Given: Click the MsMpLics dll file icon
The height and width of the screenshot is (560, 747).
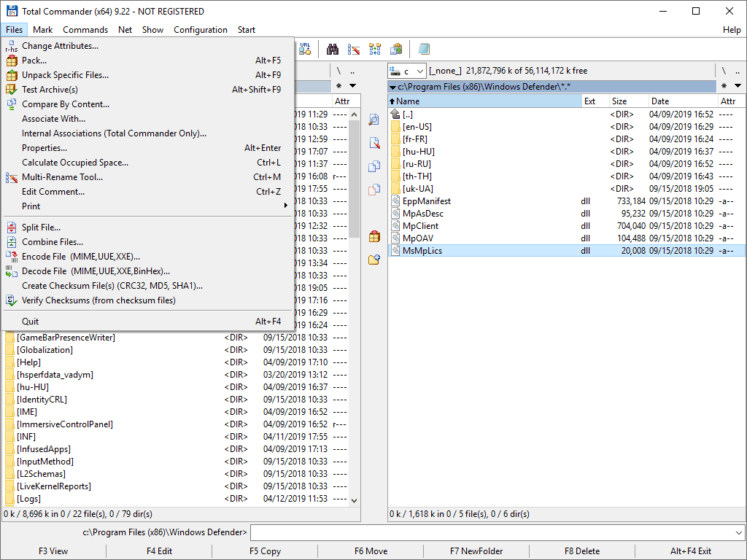Looking at the screenshot, I should [x=395, y=251].
